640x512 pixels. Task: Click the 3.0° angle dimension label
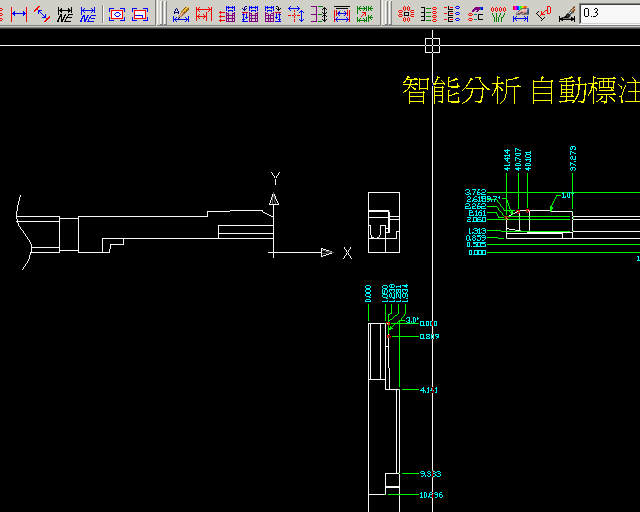pyautogui.click(x=413, y=320)
